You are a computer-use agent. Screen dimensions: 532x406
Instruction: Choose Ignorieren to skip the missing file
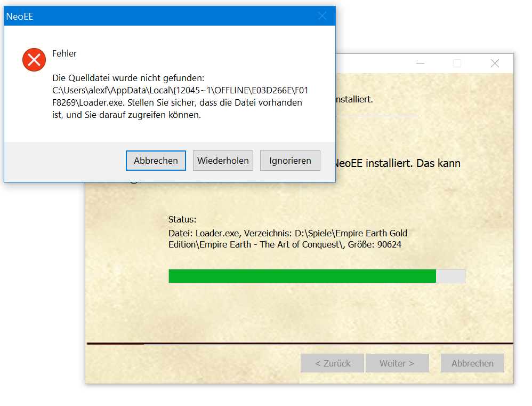coord(290,161)
